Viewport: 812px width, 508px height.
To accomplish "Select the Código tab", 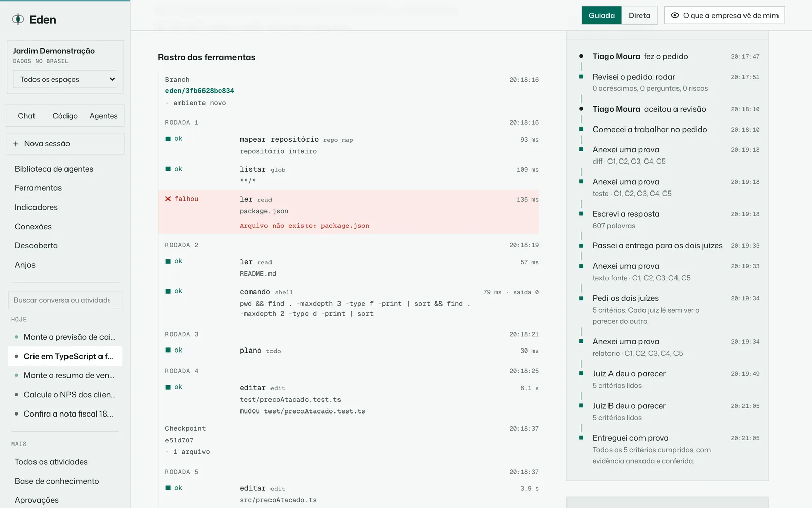I will pos(65,116).
